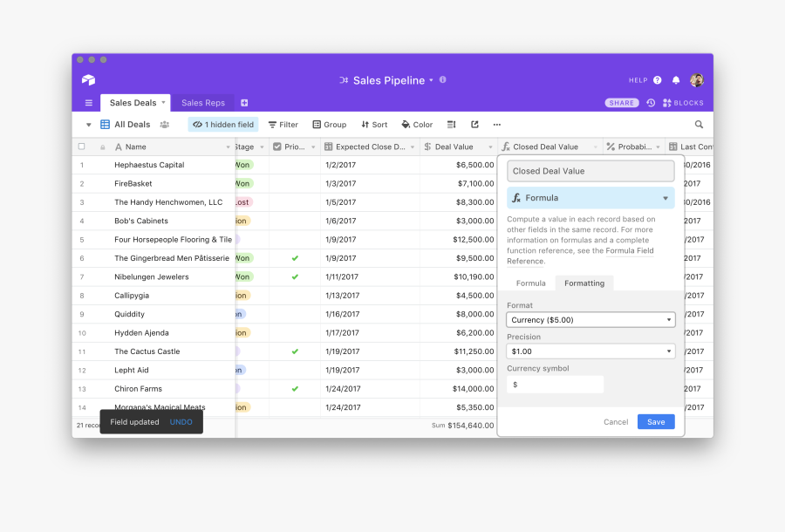Switch to the Sales Reps table tab
The width and height of the screenshot is (785, 532).
click(203, 103)
